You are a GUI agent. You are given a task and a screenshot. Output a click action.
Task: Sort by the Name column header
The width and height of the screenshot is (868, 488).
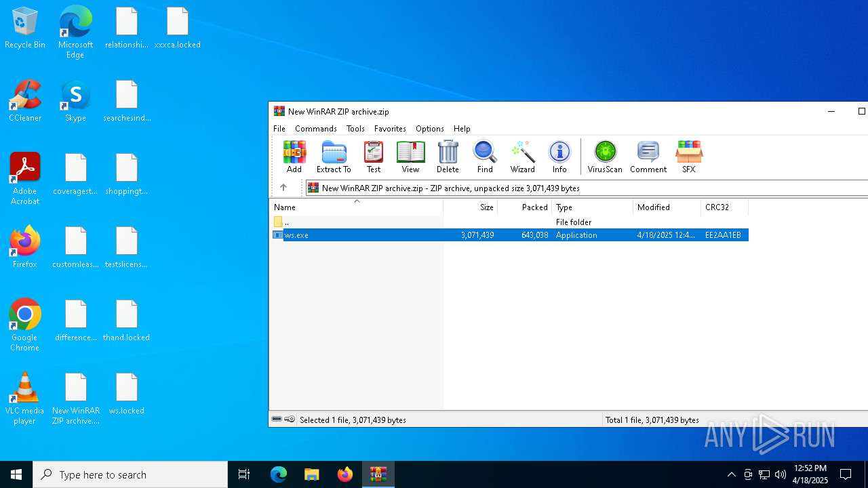tap(356, 207)
